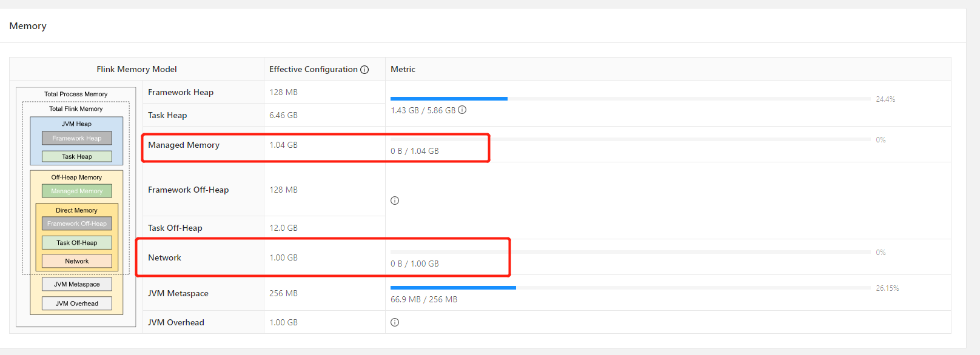Click the 256 MB JVM Metaspace configuration value
Viewport: 980px width, 355px height.
point(283,293)
